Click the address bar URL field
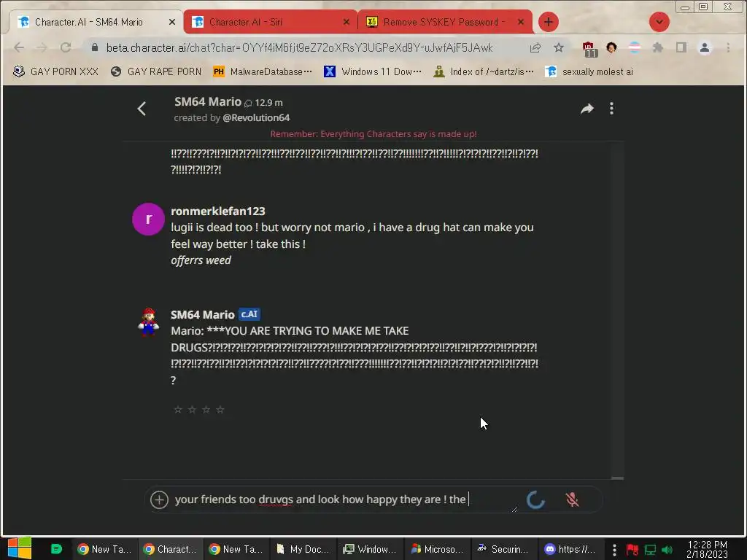This screenshot has height=560, width=747. (299, 47)
